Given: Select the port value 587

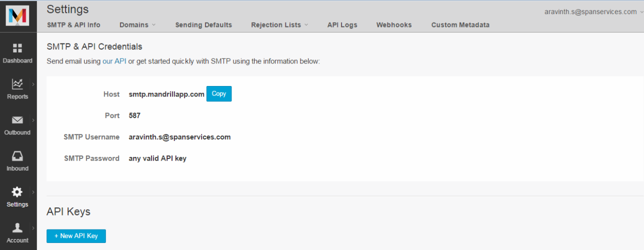Looking at the screenshot, I should click(x=134, y=115).
